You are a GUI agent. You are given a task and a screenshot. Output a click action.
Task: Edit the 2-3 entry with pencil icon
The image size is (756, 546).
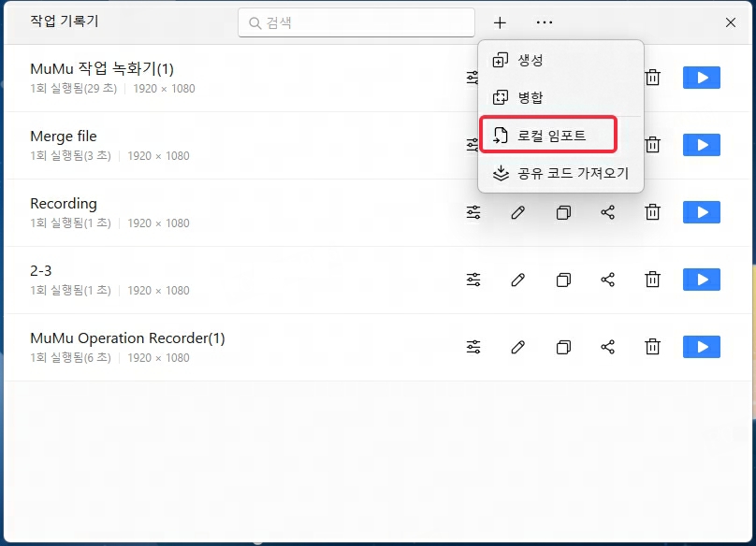517,280
